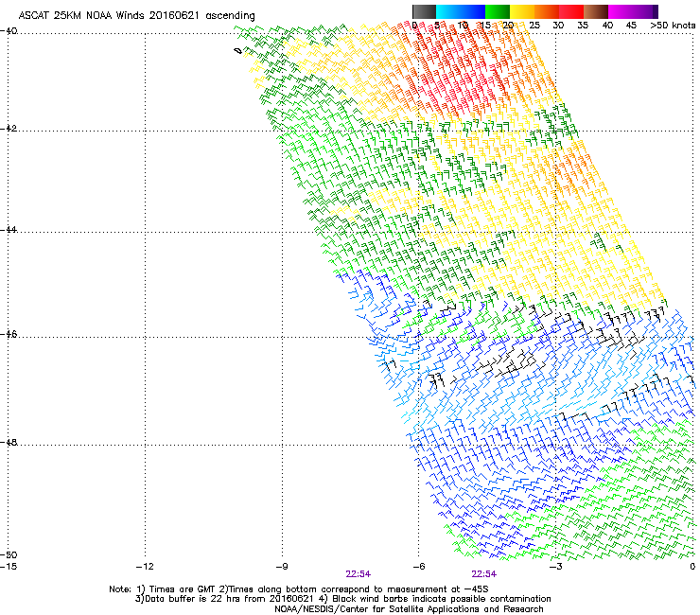Screen dimensions: 700x615
Task: Click the '>50 knots' legend label
Action: [x=673, y=26]
